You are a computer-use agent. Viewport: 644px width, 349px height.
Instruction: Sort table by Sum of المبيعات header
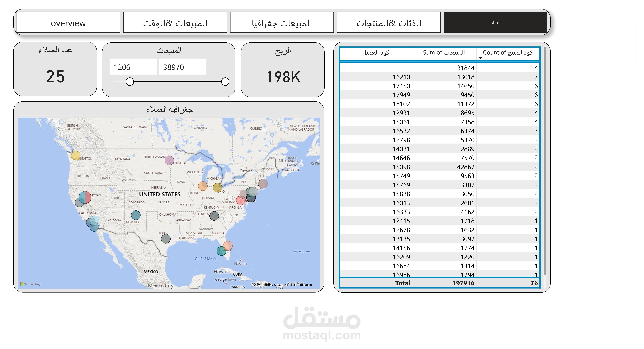[x=444, y=52]
